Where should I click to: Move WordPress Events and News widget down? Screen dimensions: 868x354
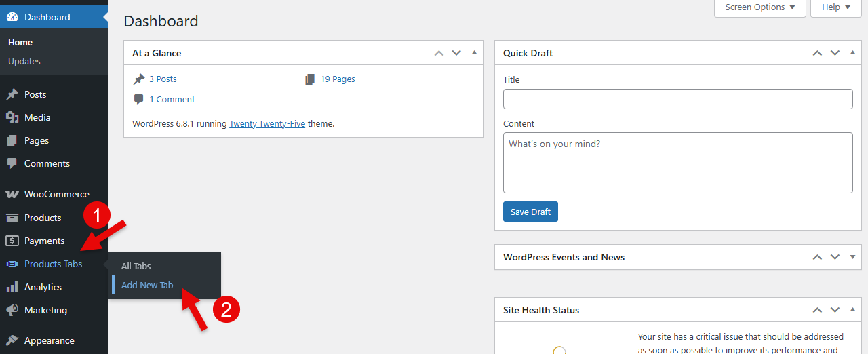pyautogui.click(x=835, y=257)
